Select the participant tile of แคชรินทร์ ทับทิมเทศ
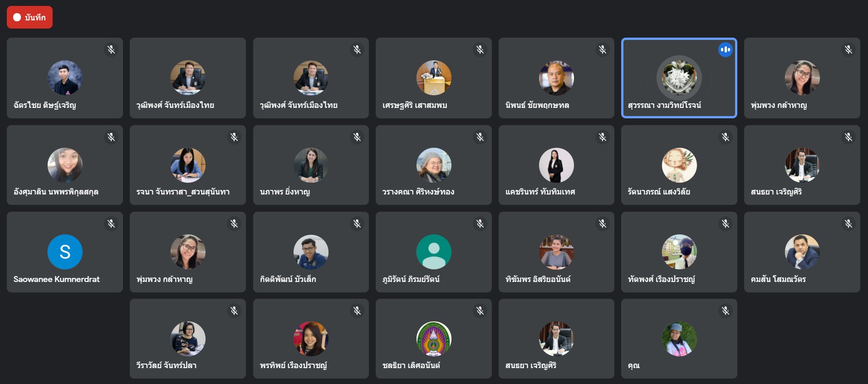The height and width of the screenshot is (384, 868). tap(556, 165)
